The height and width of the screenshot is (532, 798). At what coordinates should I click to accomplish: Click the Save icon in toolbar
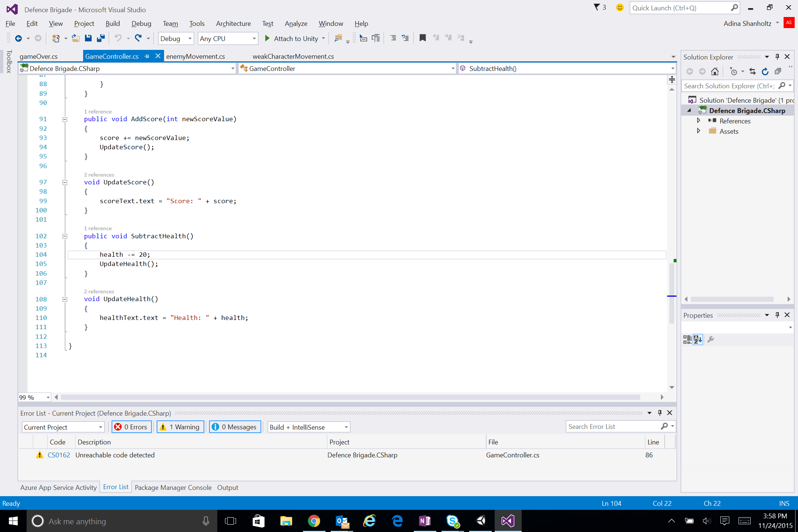pyautogui.click(x=88, y=38)
